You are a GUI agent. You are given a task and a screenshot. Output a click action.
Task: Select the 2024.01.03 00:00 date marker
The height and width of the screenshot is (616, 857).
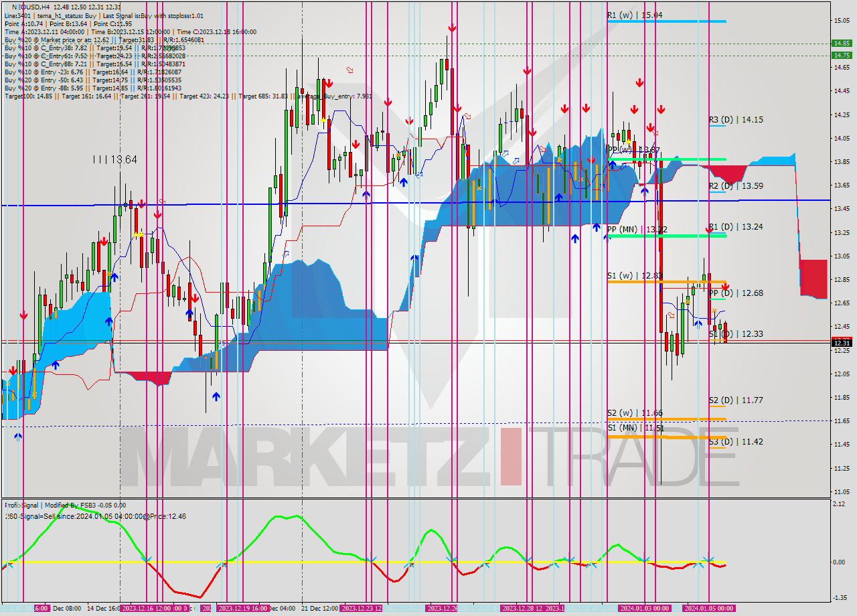point(644,608)
